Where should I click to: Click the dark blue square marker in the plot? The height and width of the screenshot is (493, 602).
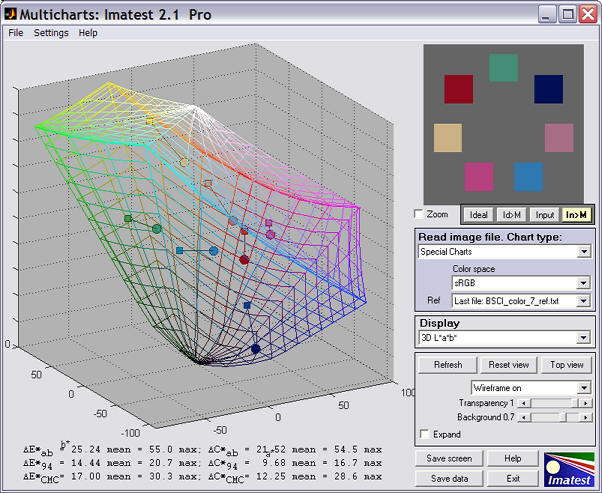247,306
